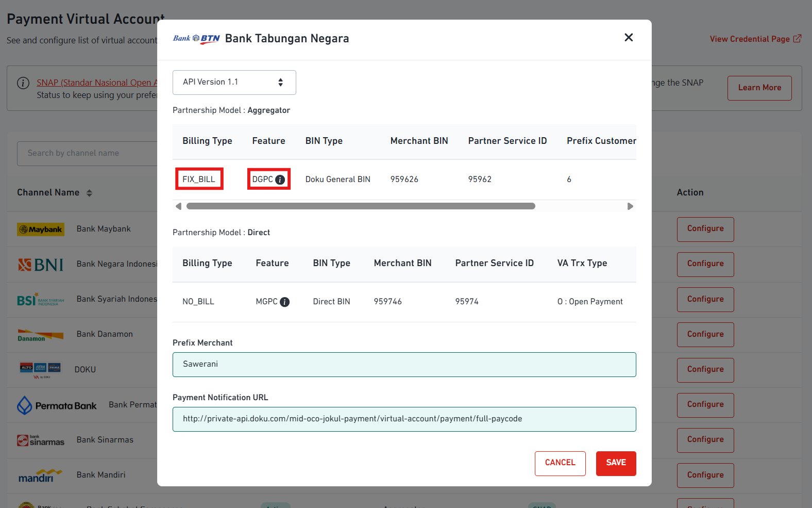Configure Bank Mandiri channel

(x=705, y=475)
